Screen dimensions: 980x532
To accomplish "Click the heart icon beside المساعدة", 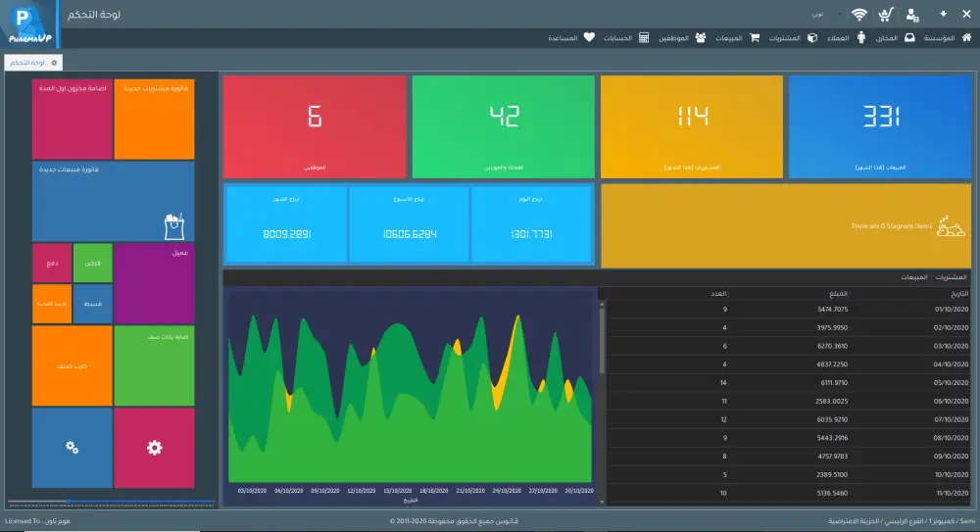I will pos(589,37).
